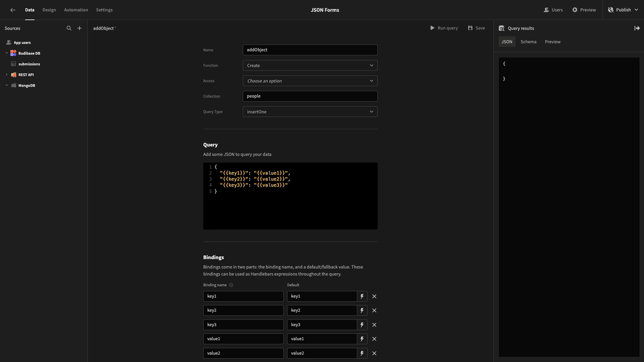Viewport: 644px width, 362px height.
Task: Collapse the Budibase DB tree node
Action: [6, 53]
